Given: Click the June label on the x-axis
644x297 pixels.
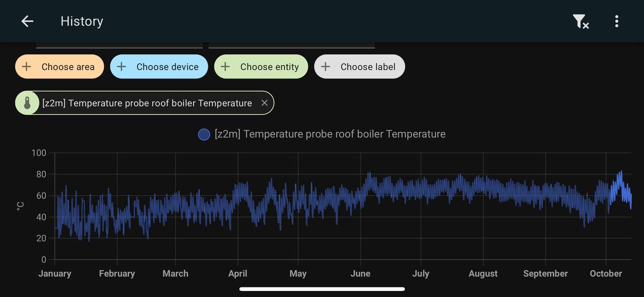Looking at the screenshot, I should pyautogui.click(x=360, y=274).
